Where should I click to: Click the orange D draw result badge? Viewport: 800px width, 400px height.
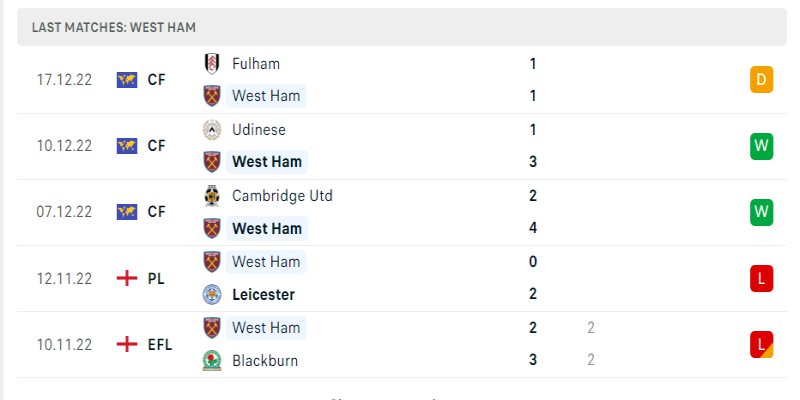tap(761, 80)
